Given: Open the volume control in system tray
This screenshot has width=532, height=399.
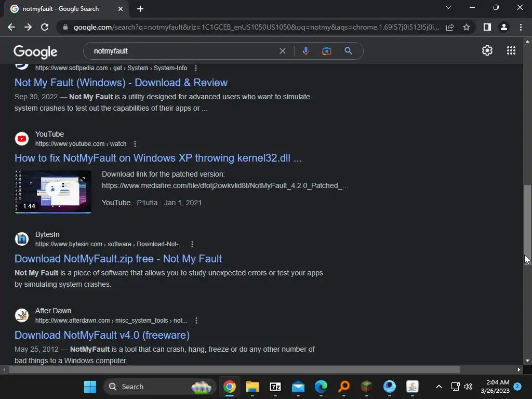Looking at the screenshot, I should pyautogui.click(x=468, y=387).
